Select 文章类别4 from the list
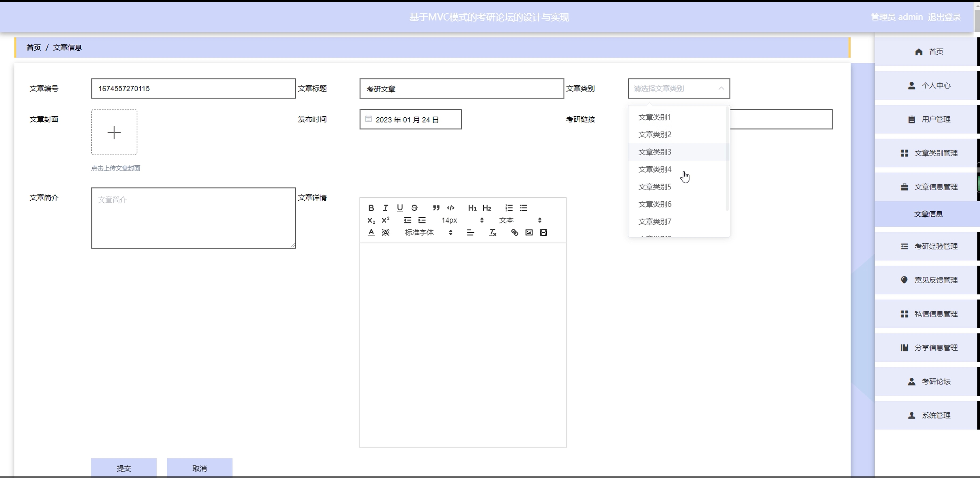Viewport: 980px width, 478px height. pos(655,169)
